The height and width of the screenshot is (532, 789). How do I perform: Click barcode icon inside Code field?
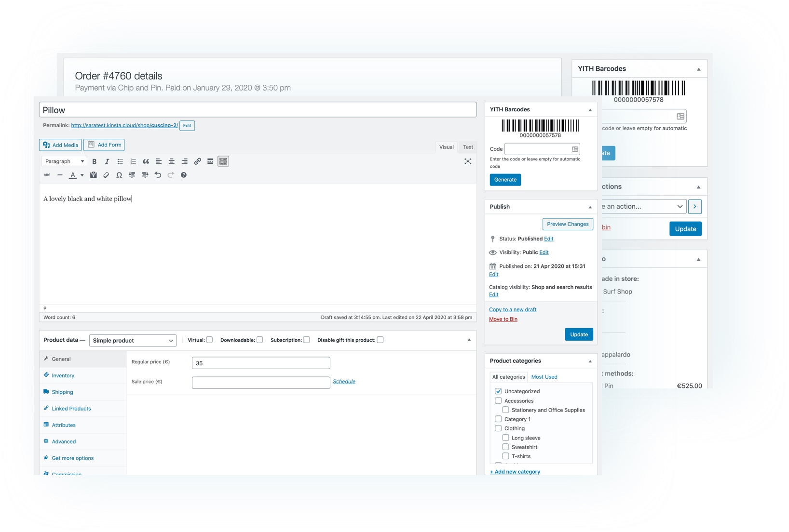pyautogui.click(x=575, y=149)
